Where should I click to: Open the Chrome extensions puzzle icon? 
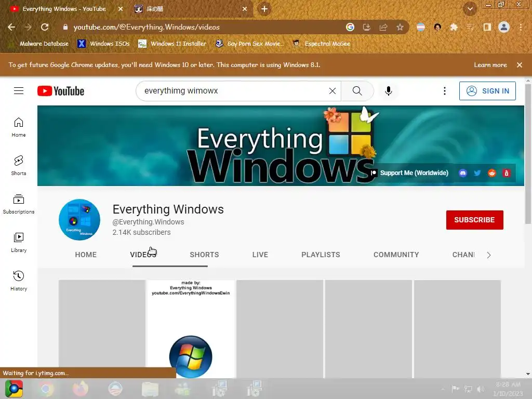point(454,27)
